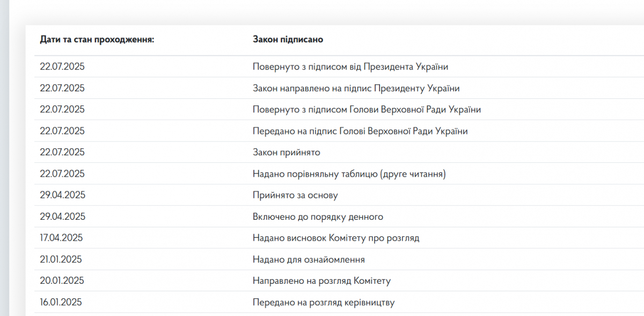Select the 'Закон підписано' status text
Screen dimensions: 644x316
click(288, 40)
